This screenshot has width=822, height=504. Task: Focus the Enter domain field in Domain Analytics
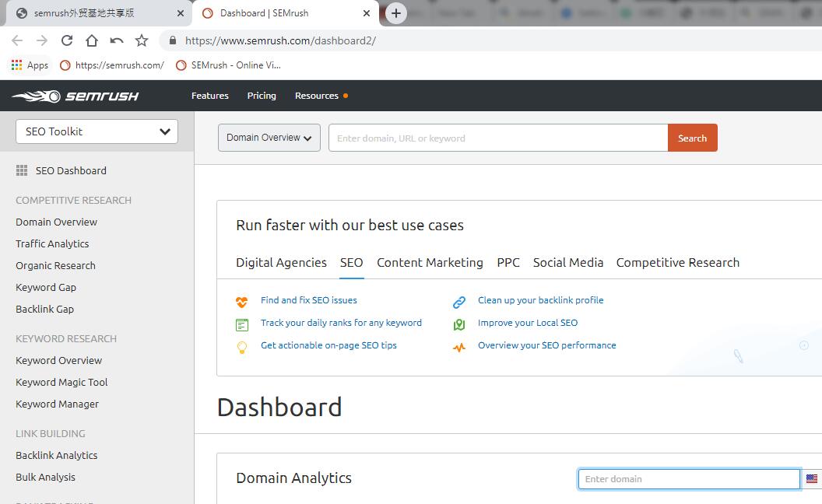(689, 479)
